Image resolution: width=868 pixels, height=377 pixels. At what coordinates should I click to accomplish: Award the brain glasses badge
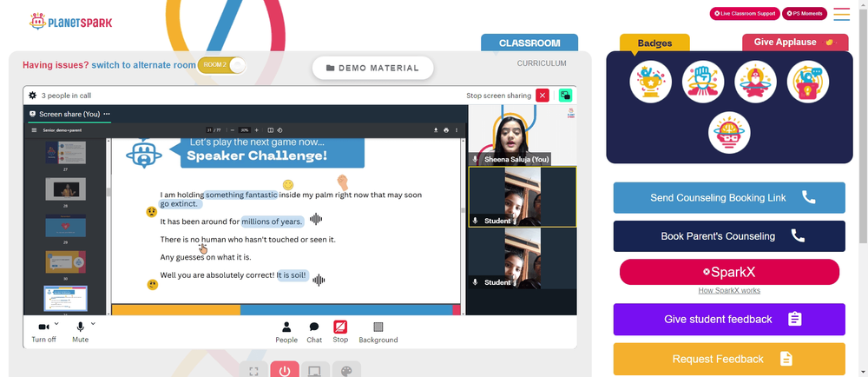(729, 133)
